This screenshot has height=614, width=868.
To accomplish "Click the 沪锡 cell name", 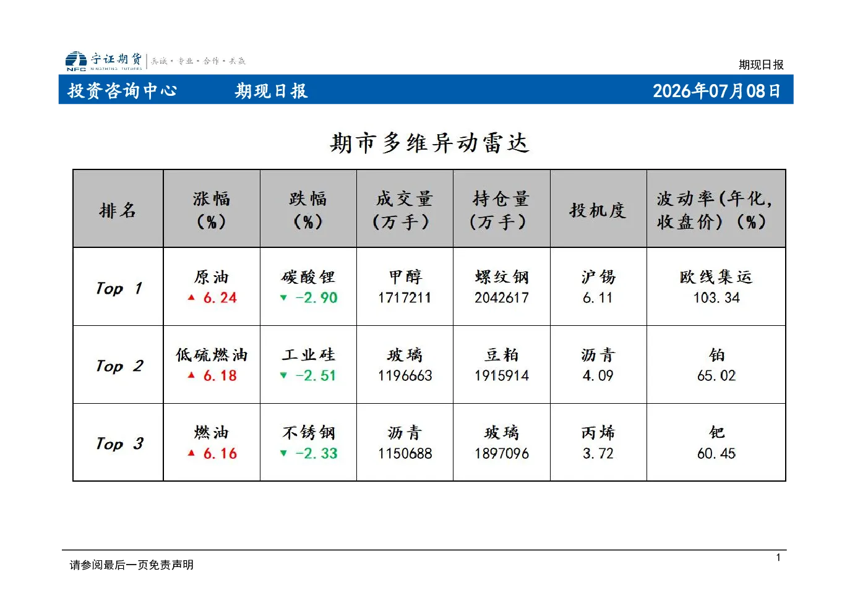I will pyautogui.click(x=598, y=276).
